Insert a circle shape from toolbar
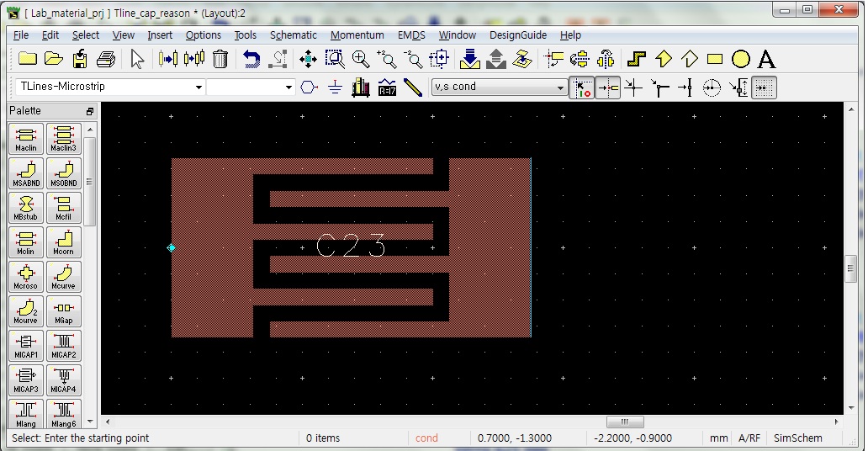 click(740, 59)
